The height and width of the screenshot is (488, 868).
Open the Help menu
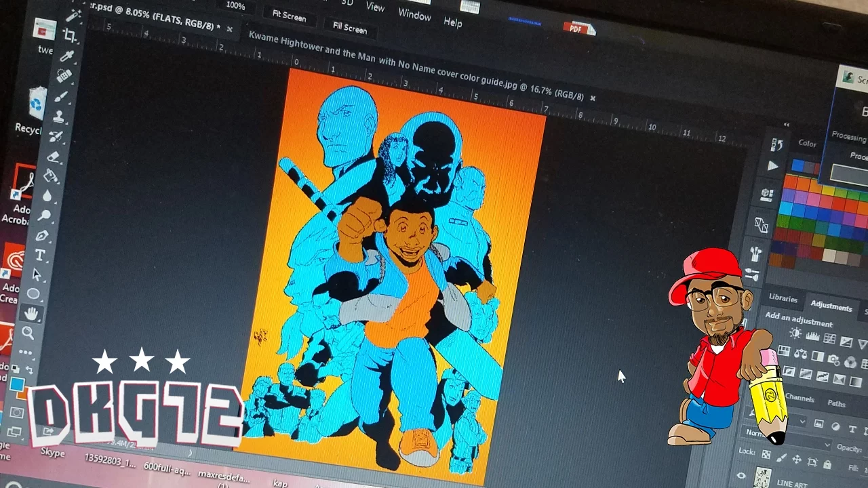click(x=453, y=22)
